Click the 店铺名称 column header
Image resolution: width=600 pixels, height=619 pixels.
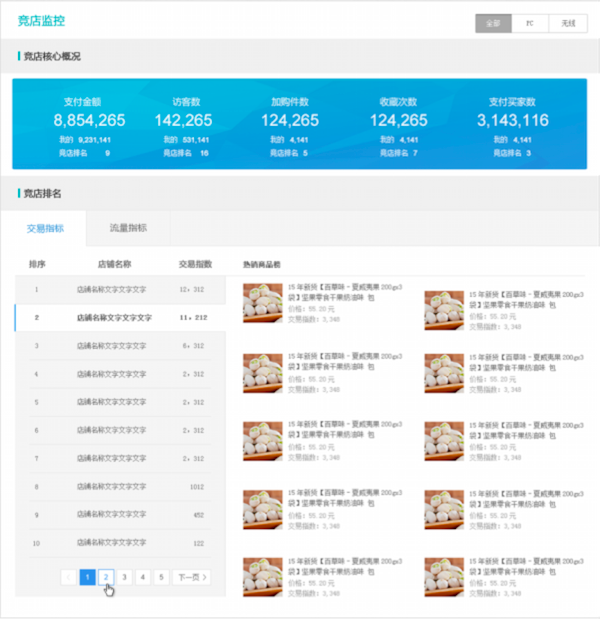point(114,264)
